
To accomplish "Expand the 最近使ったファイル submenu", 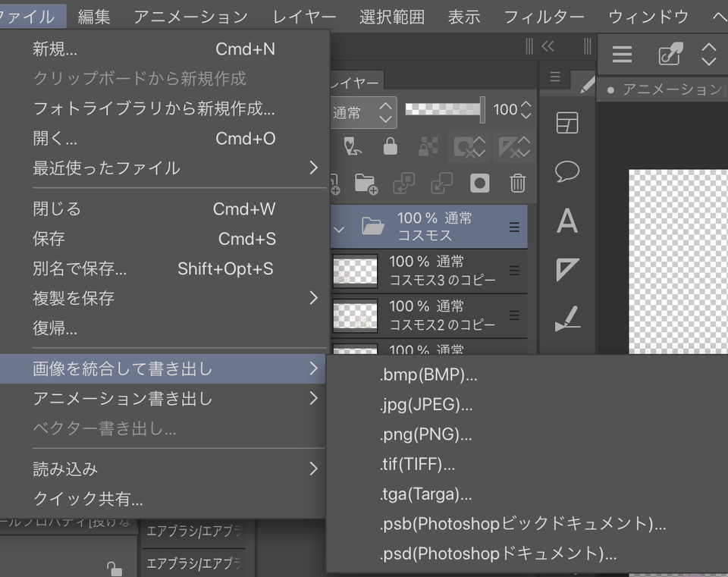I will coord(173,168).
